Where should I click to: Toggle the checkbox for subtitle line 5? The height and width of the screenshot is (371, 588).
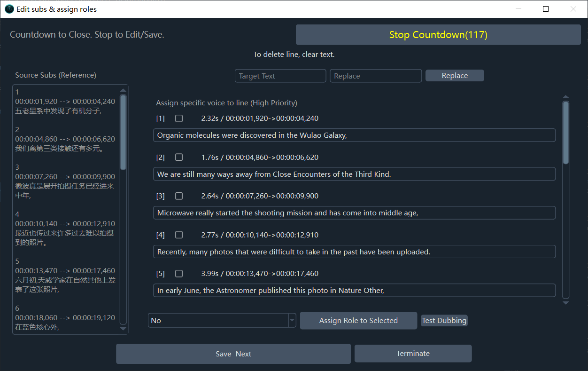click(179, 274)
